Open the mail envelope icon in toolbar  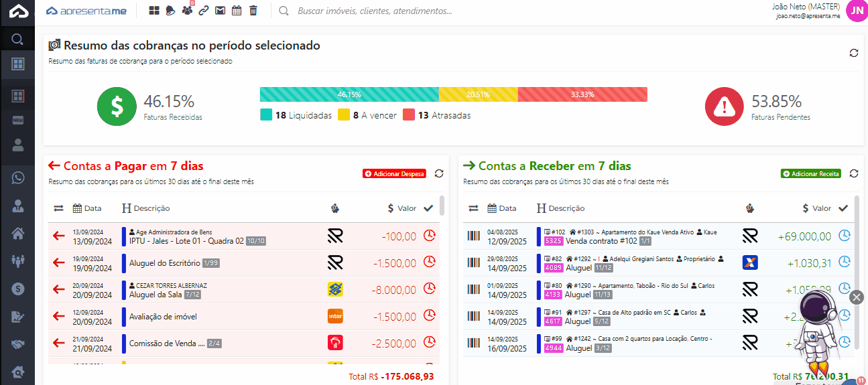tap(219, 11)
